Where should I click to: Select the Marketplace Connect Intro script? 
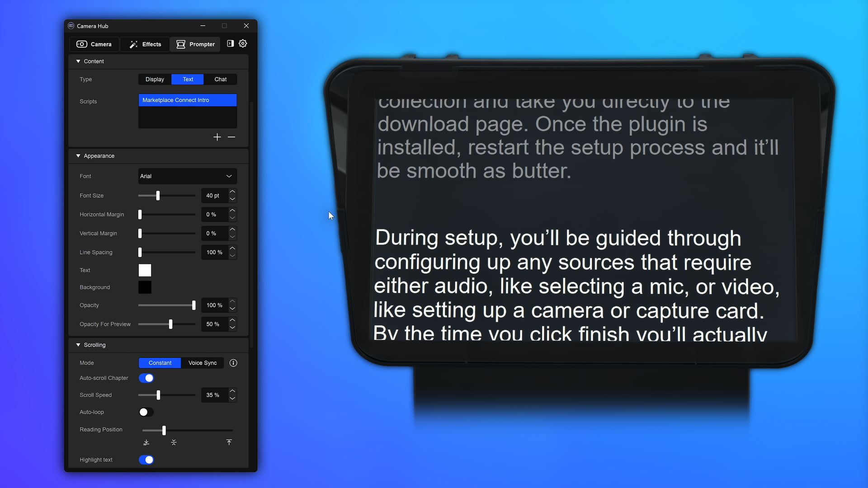[x=188, y=100]
